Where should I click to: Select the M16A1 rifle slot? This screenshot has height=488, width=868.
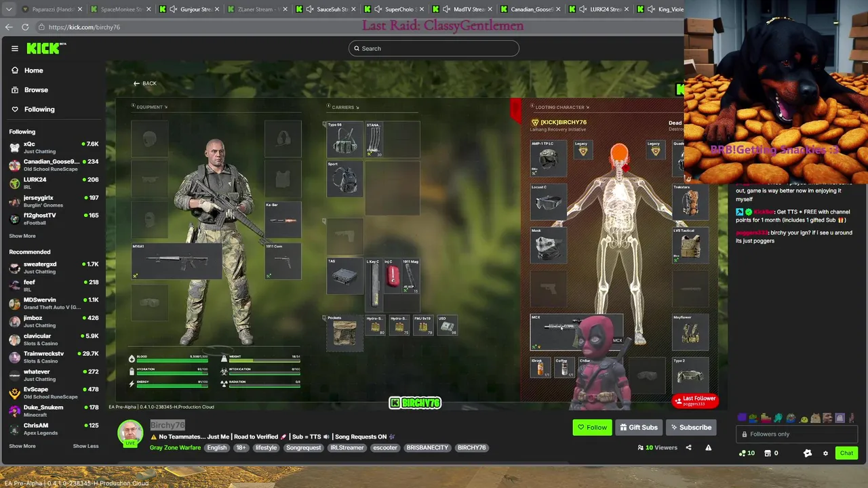pyautogui.click(x=176, y=261)
